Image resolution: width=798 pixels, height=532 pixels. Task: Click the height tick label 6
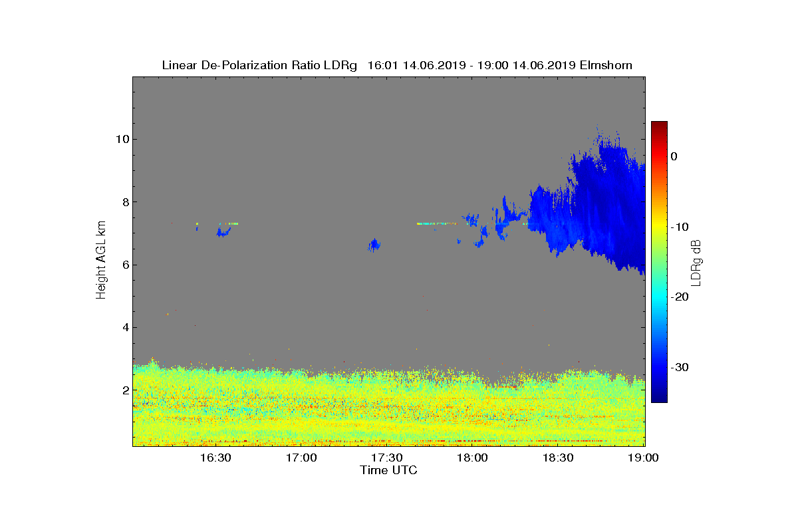coord(124,265)
